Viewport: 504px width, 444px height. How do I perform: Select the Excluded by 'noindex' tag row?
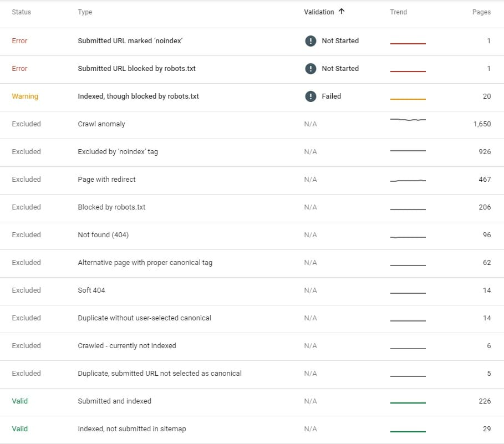118,151
